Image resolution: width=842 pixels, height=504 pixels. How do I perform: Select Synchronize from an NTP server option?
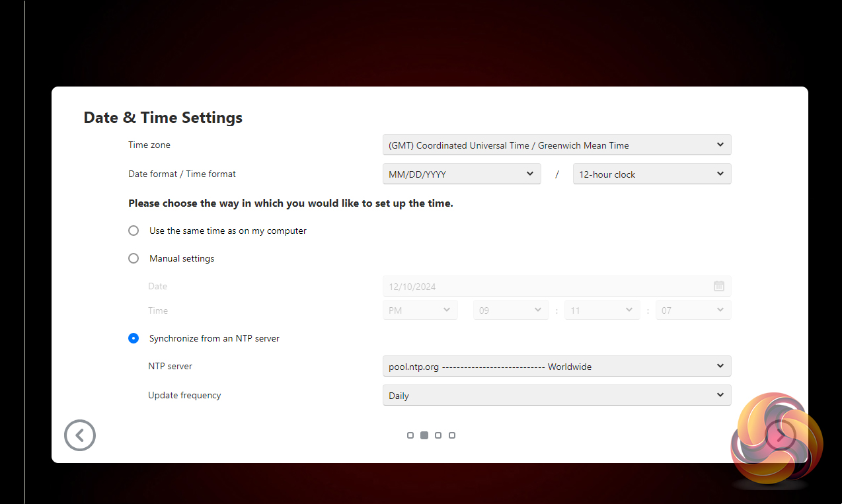[134, 338]
